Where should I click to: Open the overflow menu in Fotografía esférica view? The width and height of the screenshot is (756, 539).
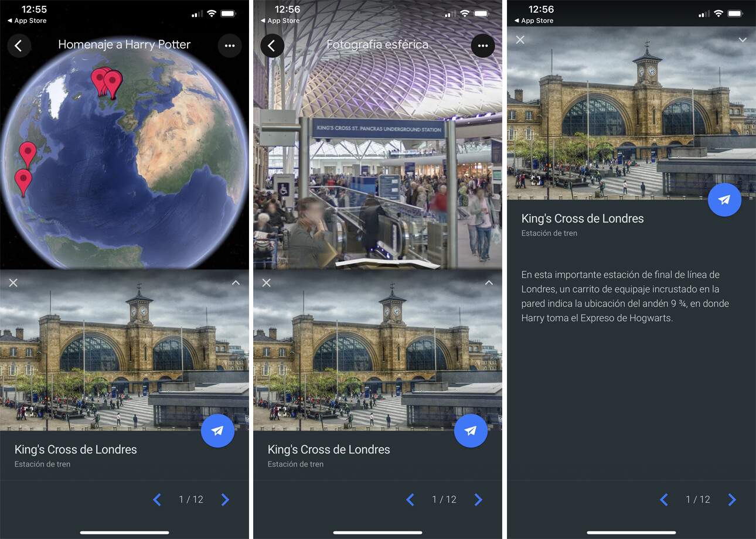click(x=482, y=46)
